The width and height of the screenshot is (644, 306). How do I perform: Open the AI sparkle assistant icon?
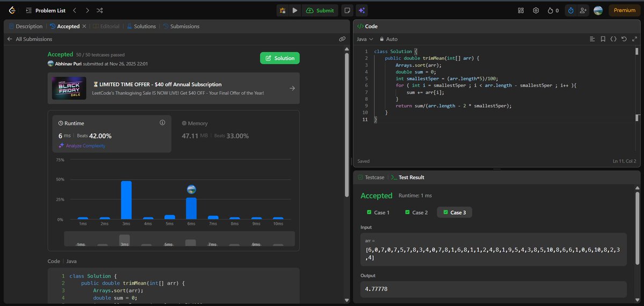tap(361, 10)
